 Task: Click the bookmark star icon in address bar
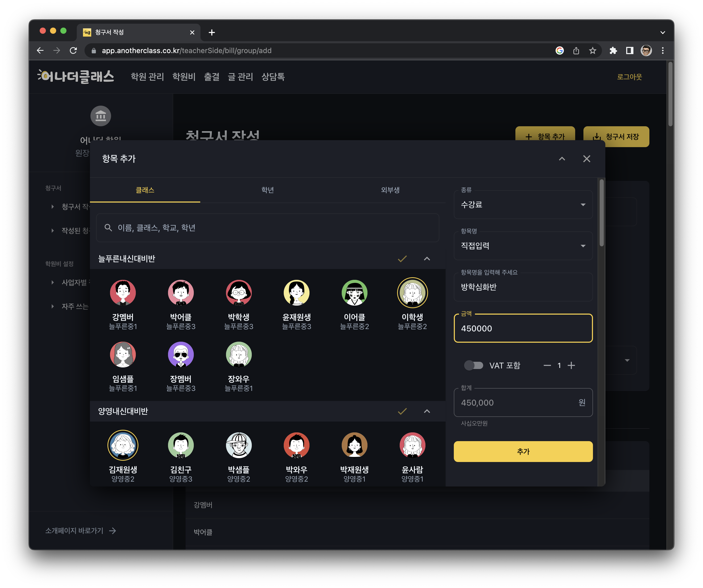(592, 51)
